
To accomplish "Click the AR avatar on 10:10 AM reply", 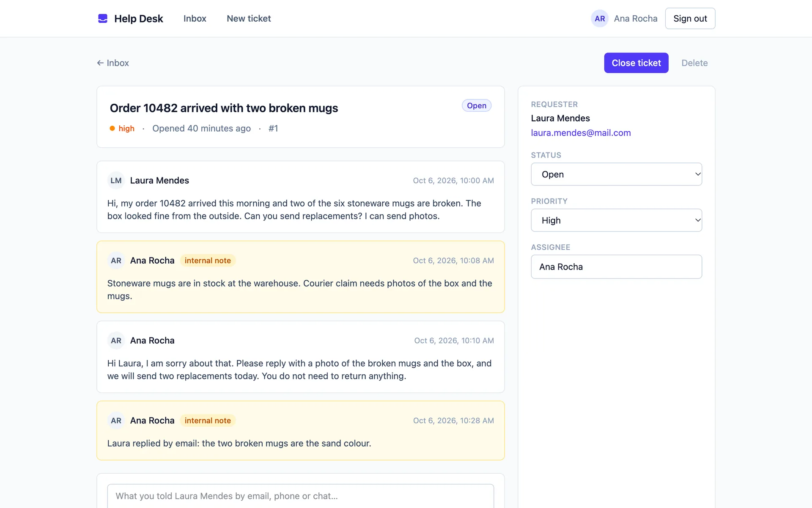I will click(116, 340).
